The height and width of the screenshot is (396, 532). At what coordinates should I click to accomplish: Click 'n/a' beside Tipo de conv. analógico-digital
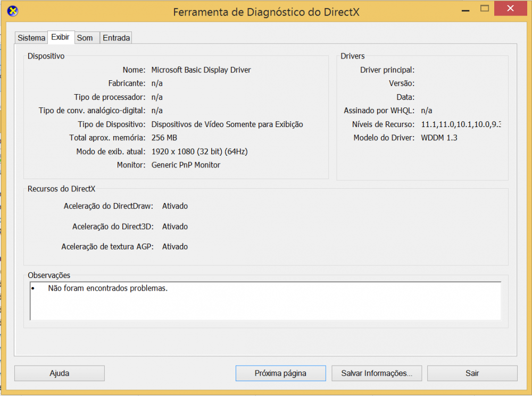[157, 111]
